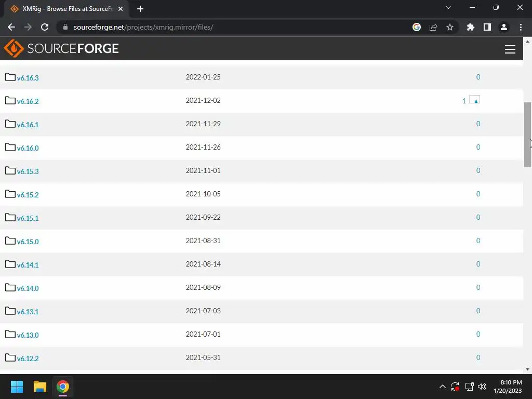Click the date 2021-08-31
532x399 pixels.
203,241
